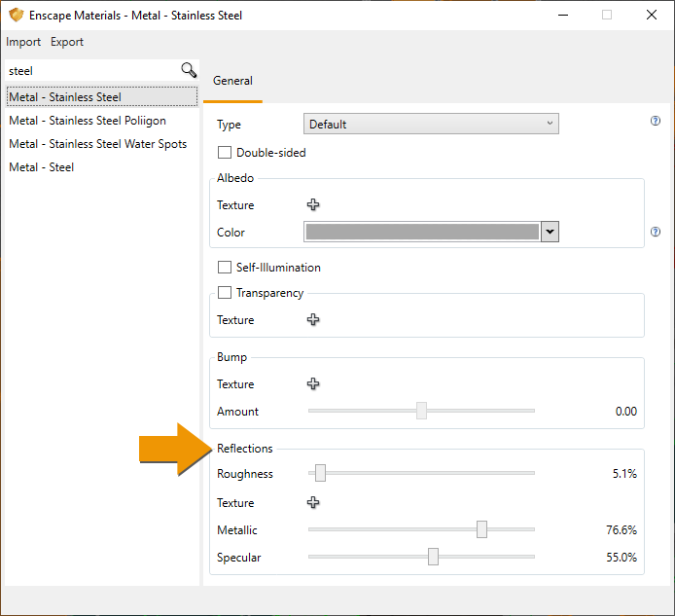Click the Metallic slider handle
Viewport: 675px width, 616px height.
pyautogui.click(x=481, y=529)
